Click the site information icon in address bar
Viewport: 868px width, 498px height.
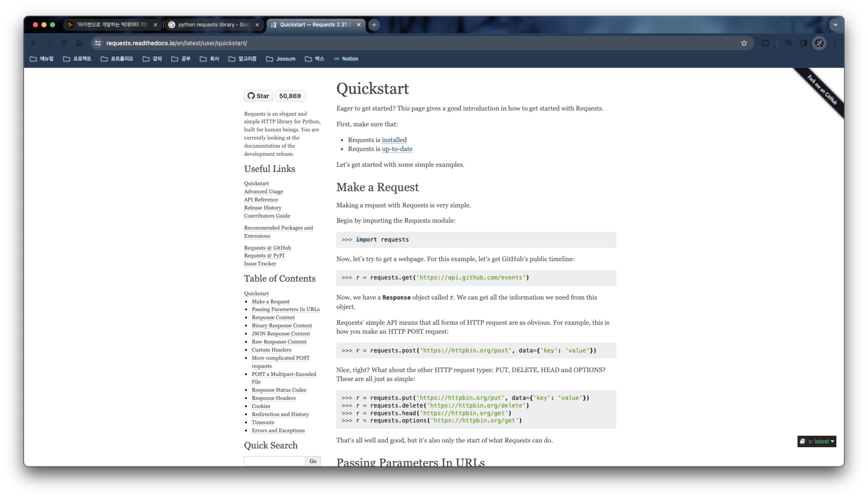pyautogui.click(x=98, y=43)
